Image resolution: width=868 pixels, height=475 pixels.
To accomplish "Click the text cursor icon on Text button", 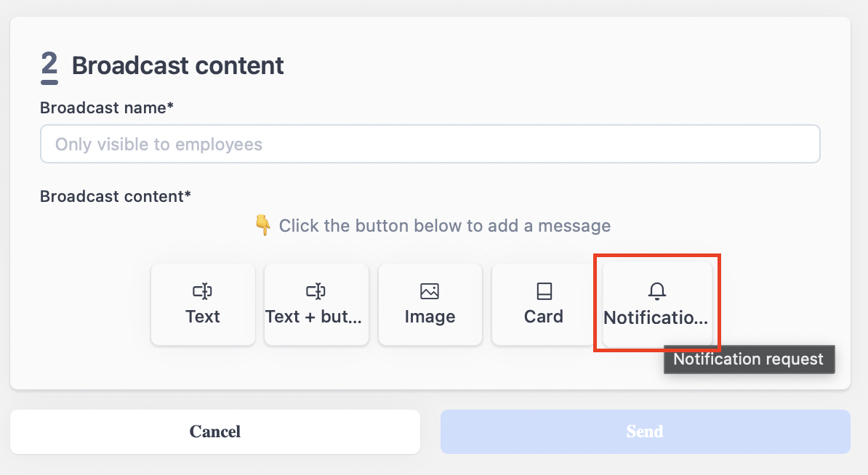I will 203,291.
